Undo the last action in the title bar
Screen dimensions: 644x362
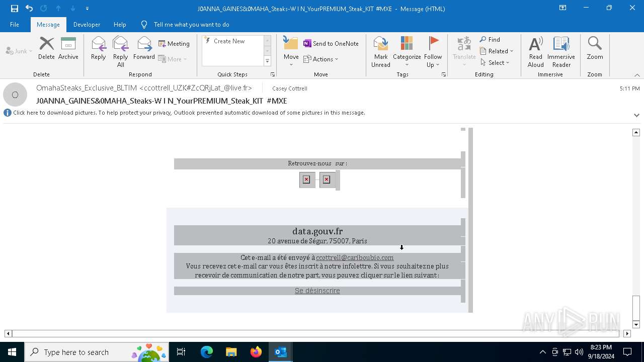coord(29,9)
